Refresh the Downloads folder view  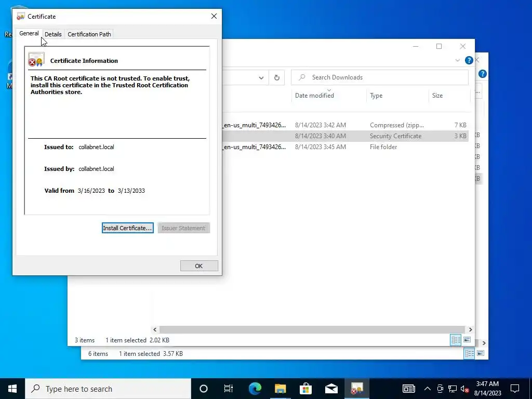tap(277, 78)
